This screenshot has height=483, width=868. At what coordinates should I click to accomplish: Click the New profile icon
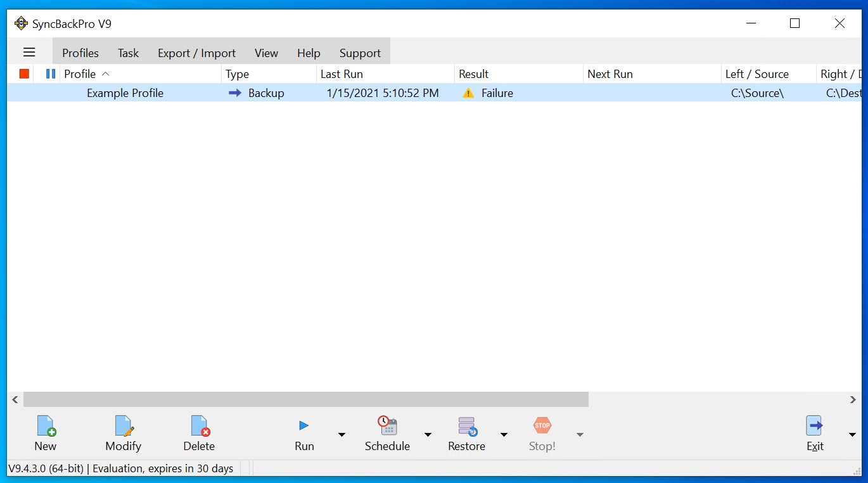click(x=46, y=426)
